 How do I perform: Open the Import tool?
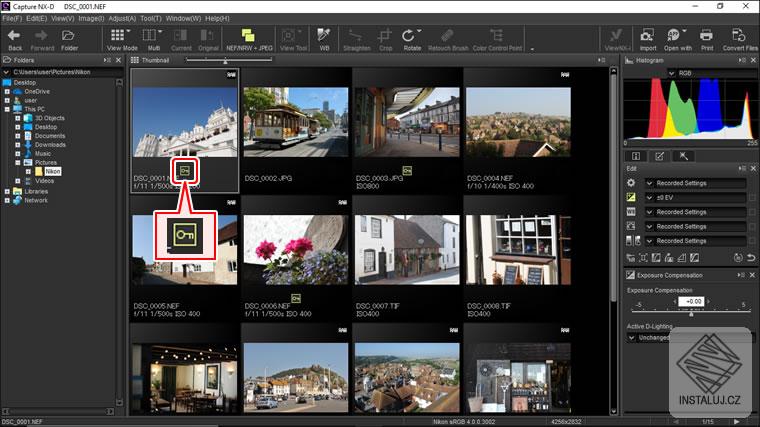[x=648, y=36]
